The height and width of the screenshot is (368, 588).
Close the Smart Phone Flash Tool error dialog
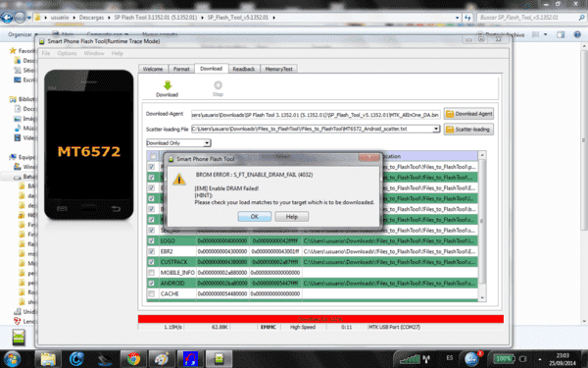(369, 158)
